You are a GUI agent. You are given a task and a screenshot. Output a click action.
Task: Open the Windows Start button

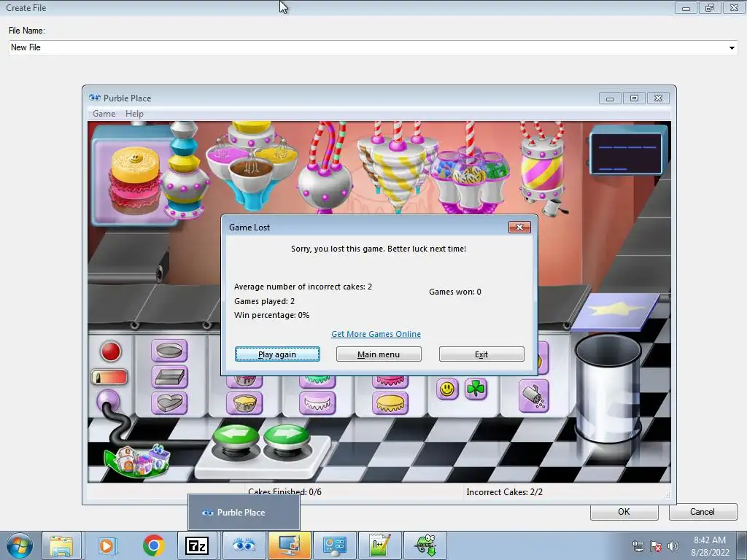coord(18,545)
